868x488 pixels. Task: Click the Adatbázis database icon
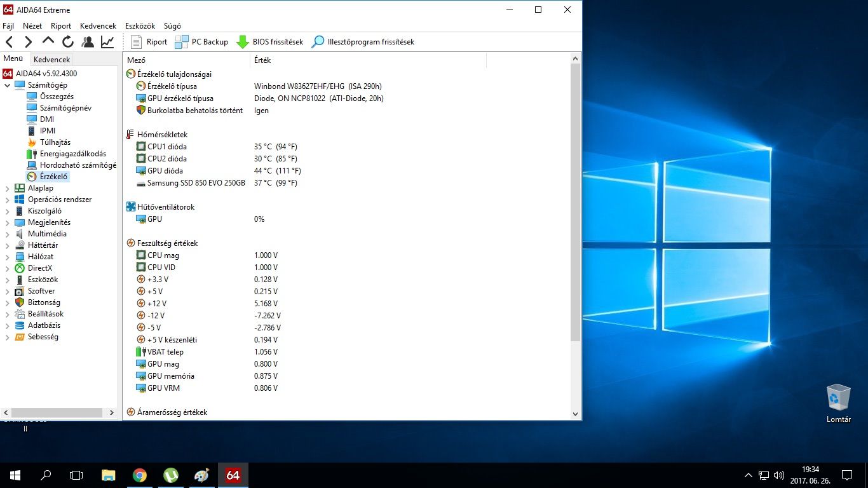click(20, 325)
